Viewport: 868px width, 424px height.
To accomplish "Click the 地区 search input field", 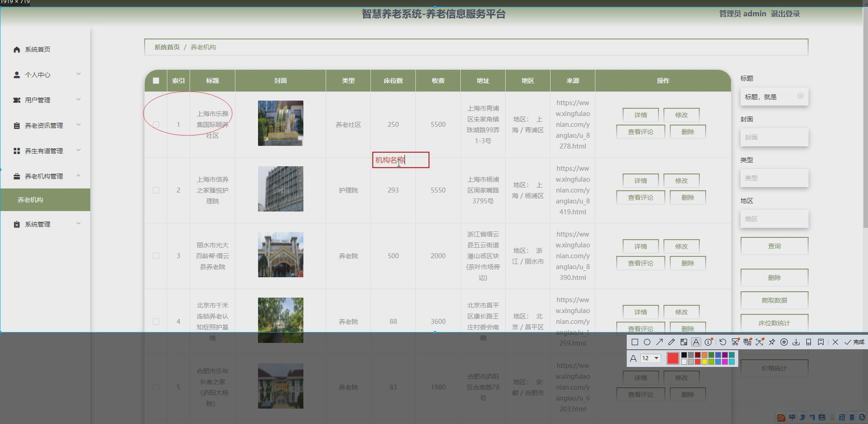I will coord(775,219).
